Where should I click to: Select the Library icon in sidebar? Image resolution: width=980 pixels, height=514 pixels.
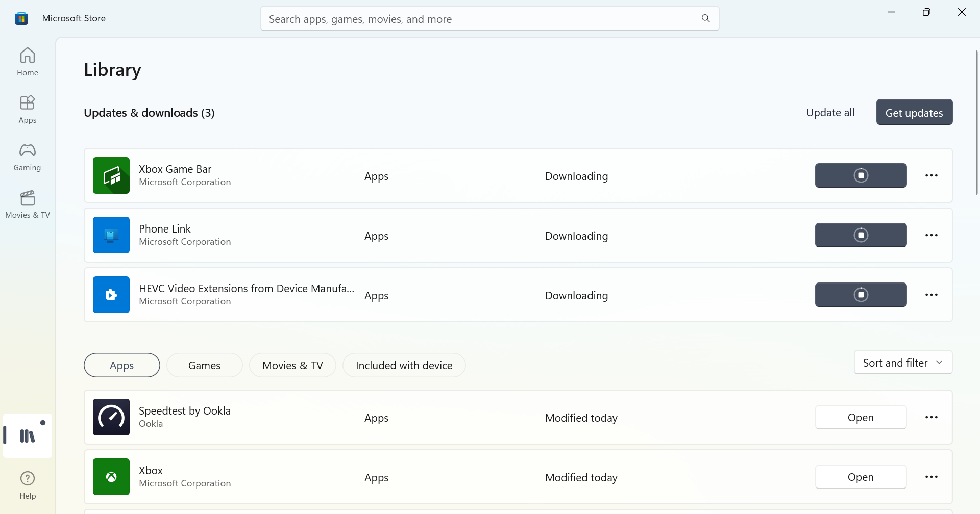pyautogui.click(x=28, y=435)
